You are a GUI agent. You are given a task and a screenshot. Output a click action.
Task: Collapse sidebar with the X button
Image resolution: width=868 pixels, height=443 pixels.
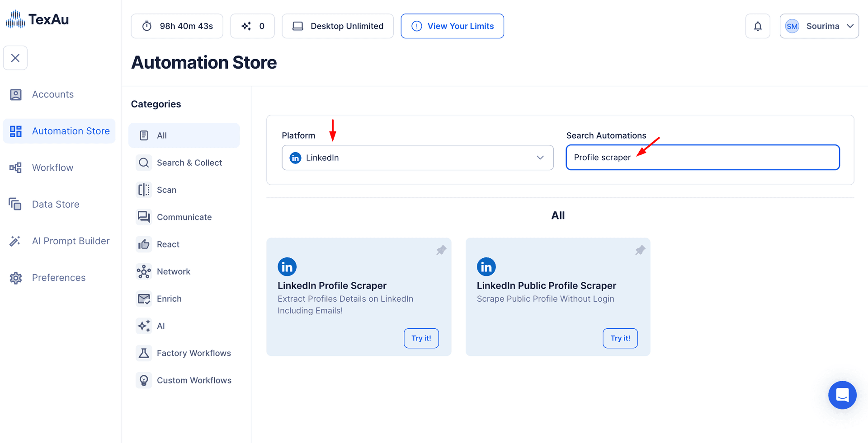point(15,58)
